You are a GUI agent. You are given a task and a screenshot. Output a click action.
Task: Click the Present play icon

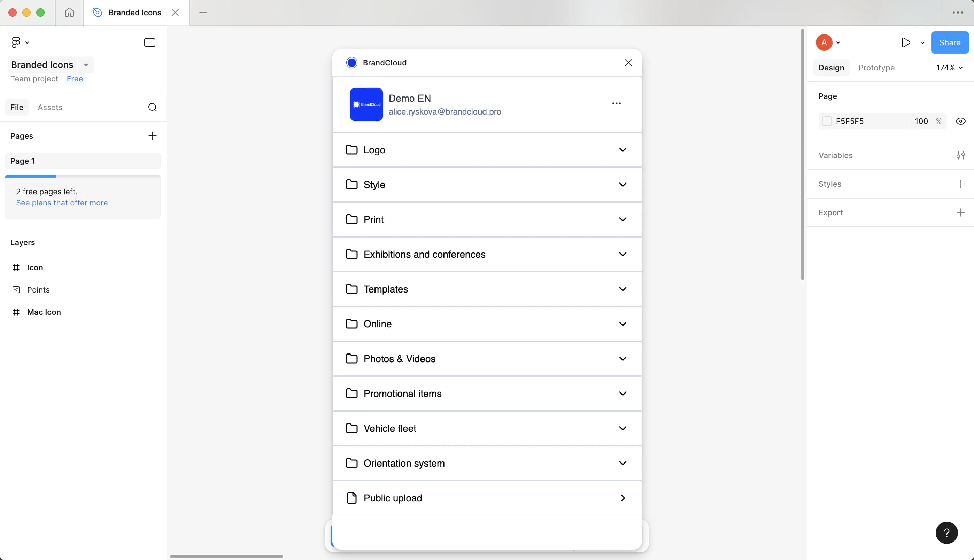(x=905, y=42)
